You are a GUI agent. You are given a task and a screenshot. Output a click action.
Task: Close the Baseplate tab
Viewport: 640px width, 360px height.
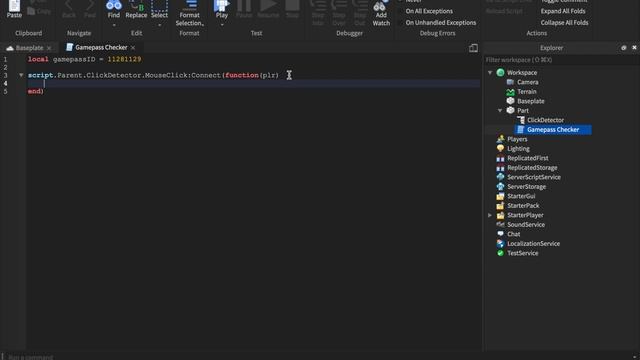point(49,48)
